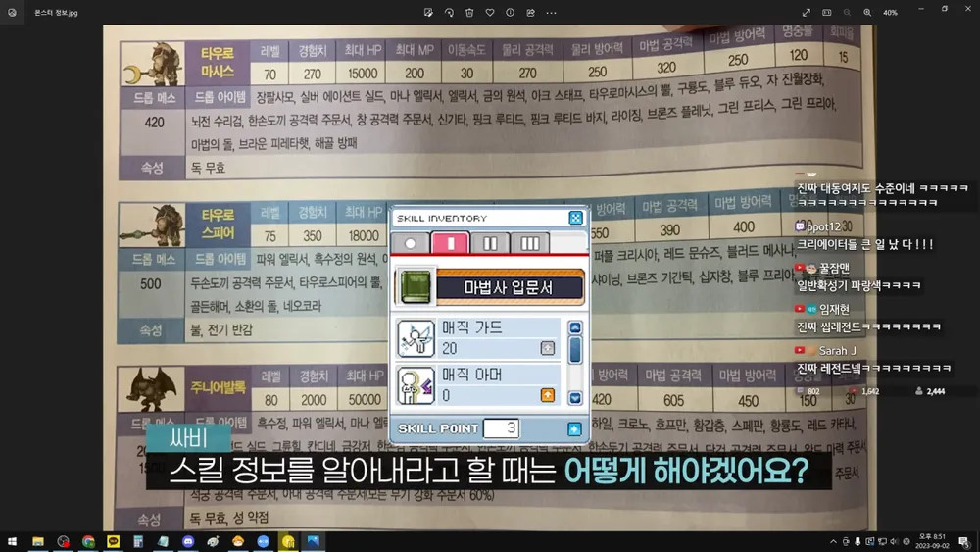The height and width of the screenshot is (552, 980).
Task: Click the zoom in magnifier icon
Action: tap(867, 13)
